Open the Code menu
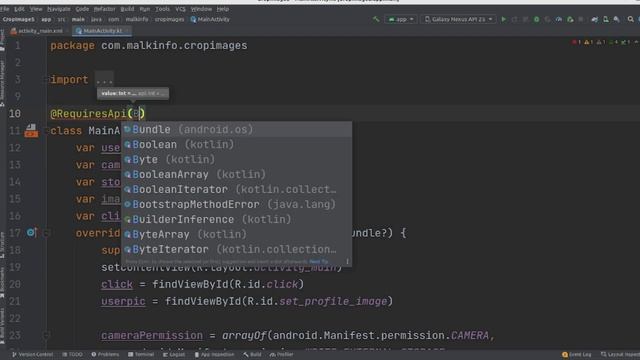Viewport: 640px width, 360px height. click(82, 9)
